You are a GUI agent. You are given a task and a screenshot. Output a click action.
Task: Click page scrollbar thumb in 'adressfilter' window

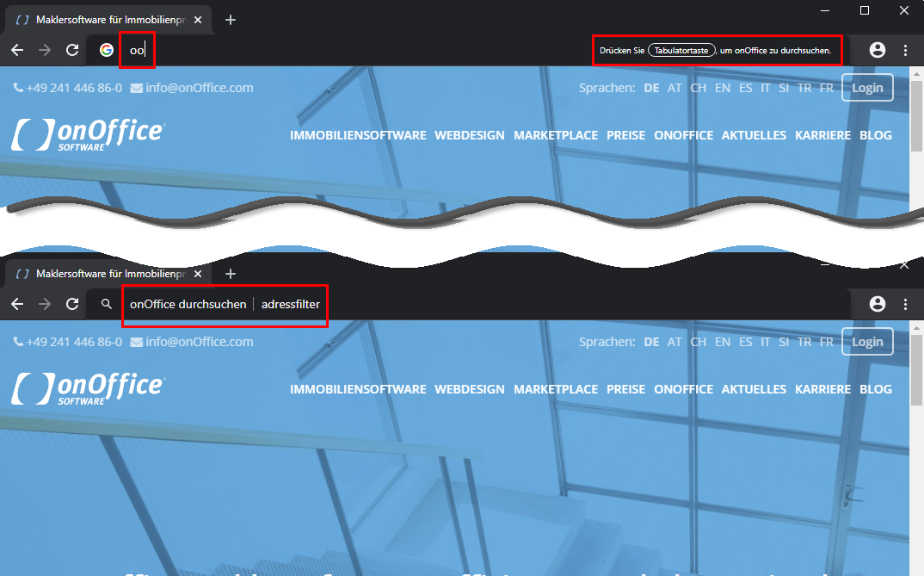tap(916, 369)
